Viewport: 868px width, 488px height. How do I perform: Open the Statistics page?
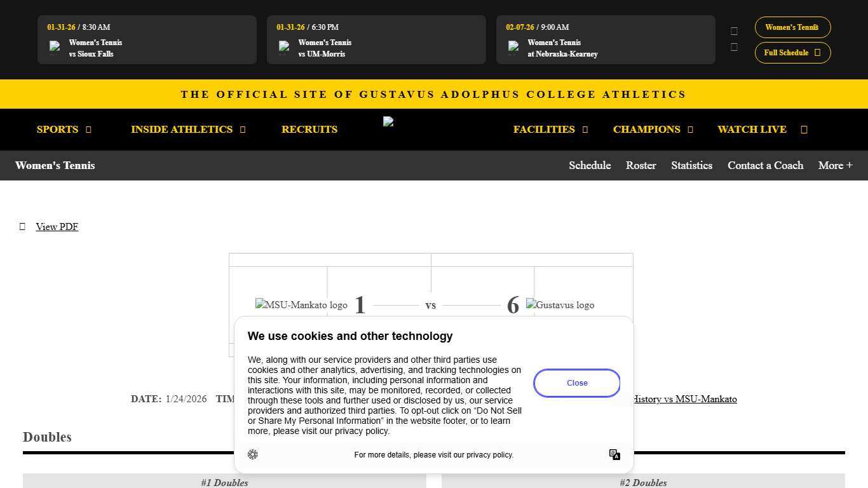691,165
